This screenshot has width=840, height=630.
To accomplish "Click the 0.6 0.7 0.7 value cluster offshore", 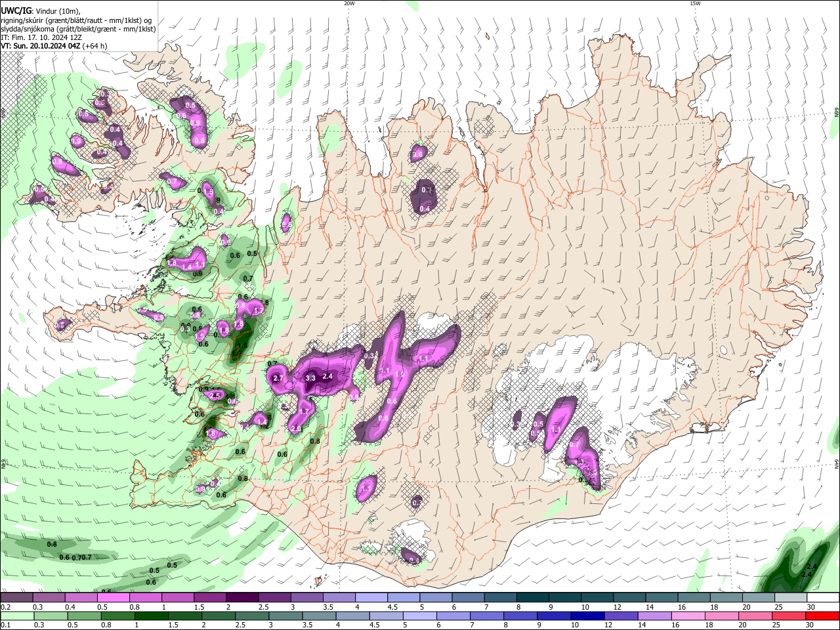I will click(x=75, y=557).
